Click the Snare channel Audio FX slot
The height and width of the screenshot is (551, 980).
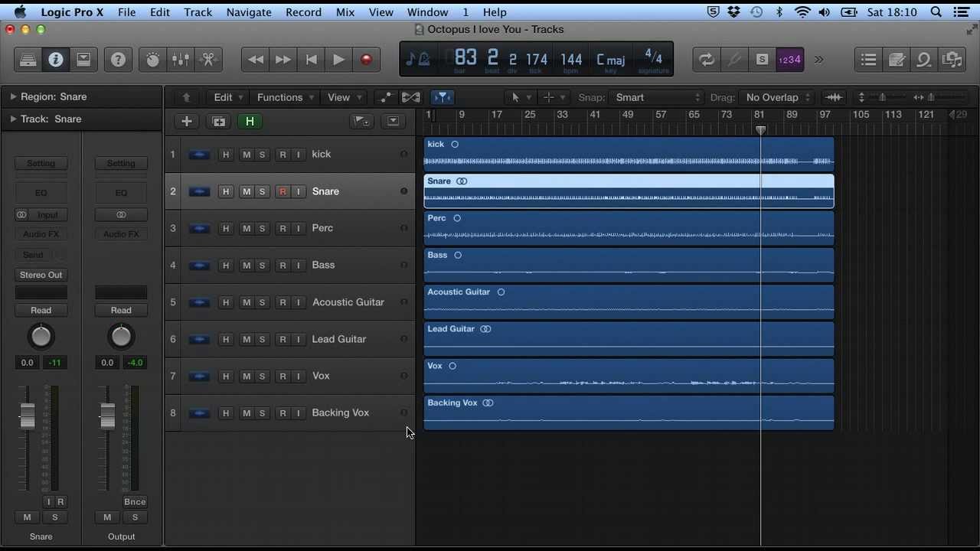[x=41, y=234]
